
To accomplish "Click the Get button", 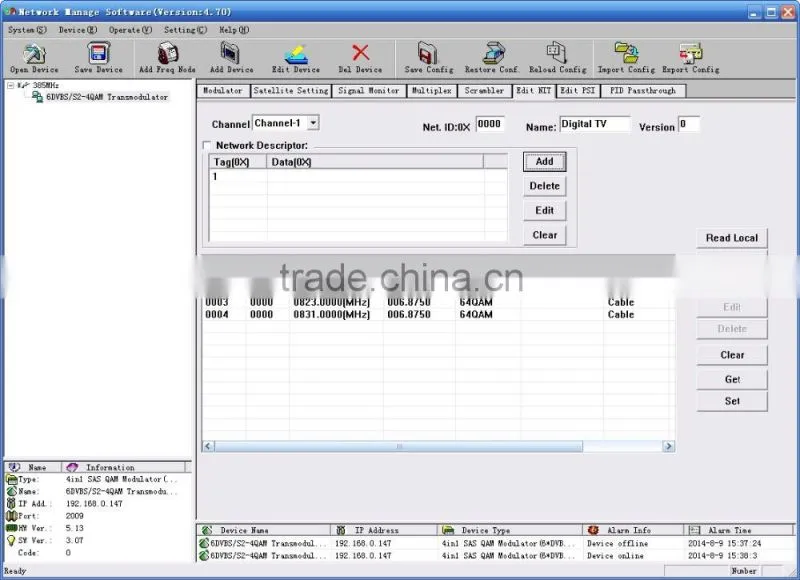I will [x=732, y=379].
